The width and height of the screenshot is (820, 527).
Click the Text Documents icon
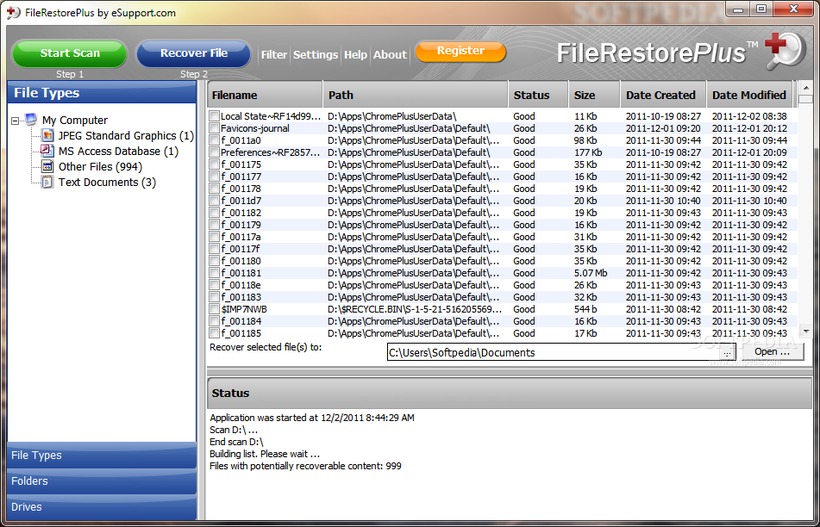[47, 182]
